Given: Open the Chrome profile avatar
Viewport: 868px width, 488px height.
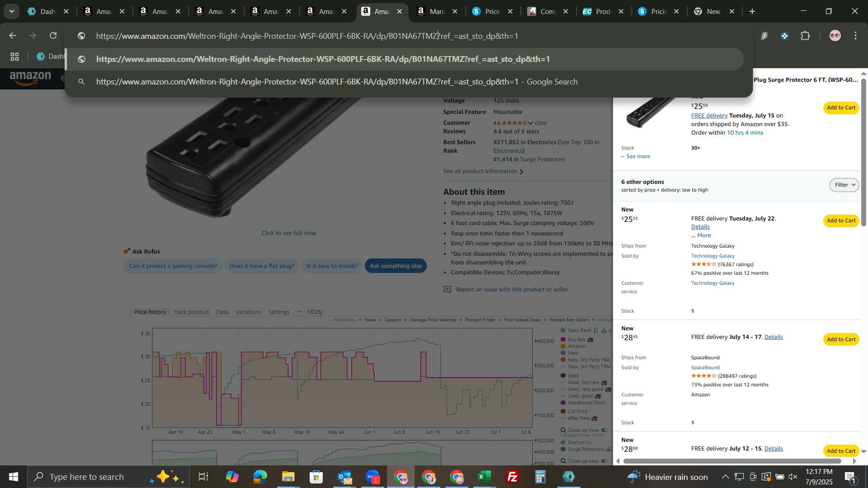Looking at the screenshot, I should pyautogui.click(x=835, y=36).
